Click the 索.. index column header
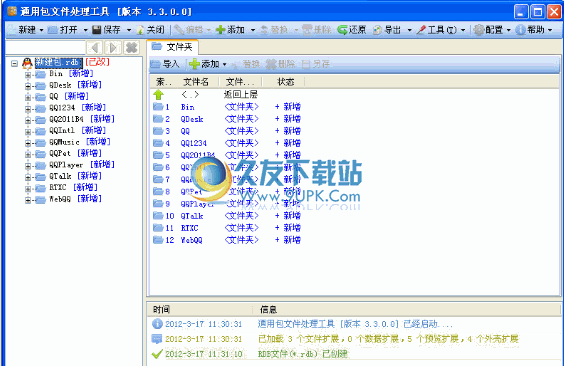The height and width of the screenshot is (366, 564). [x=163, y=82]
